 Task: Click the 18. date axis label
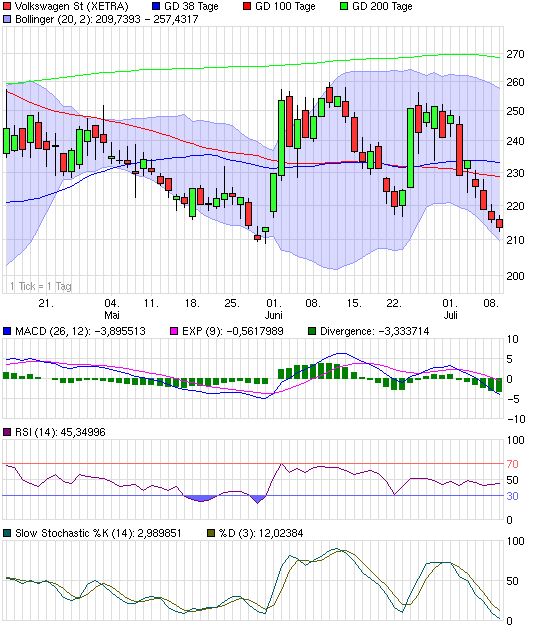pos(192,303)
